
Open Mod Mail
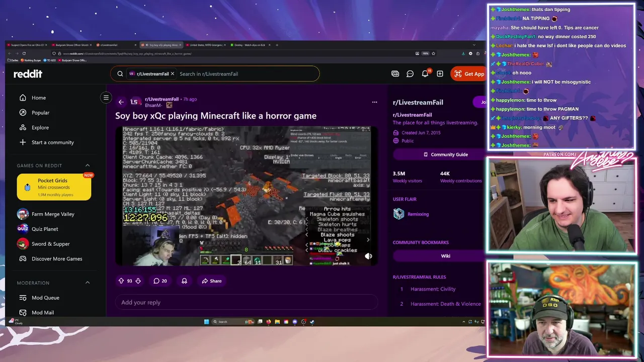click(x=43, y=312)
